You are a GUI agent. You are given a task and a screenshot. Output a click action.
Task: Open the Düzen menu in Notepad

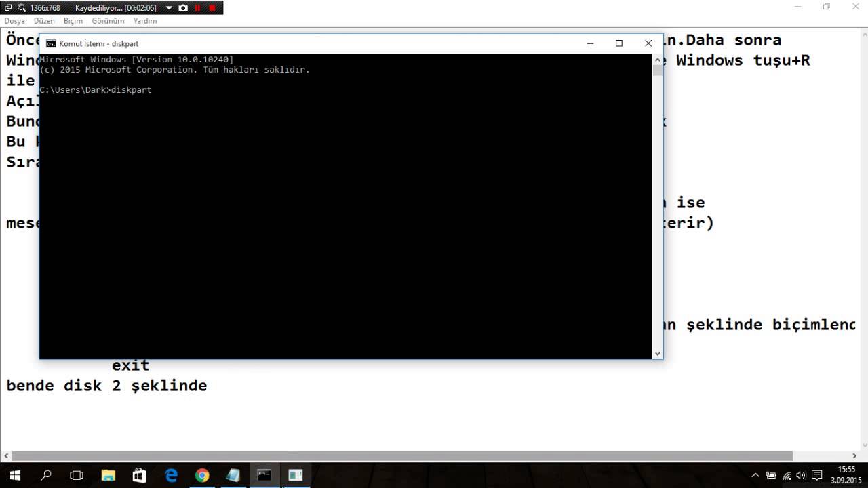(x=44, y=21)
